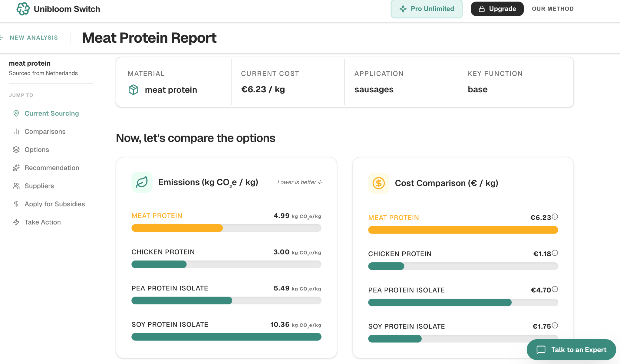Screen dimensions: 620x364
Task: Click the leaf icon on the Emissions card
Action: point(142,182)
